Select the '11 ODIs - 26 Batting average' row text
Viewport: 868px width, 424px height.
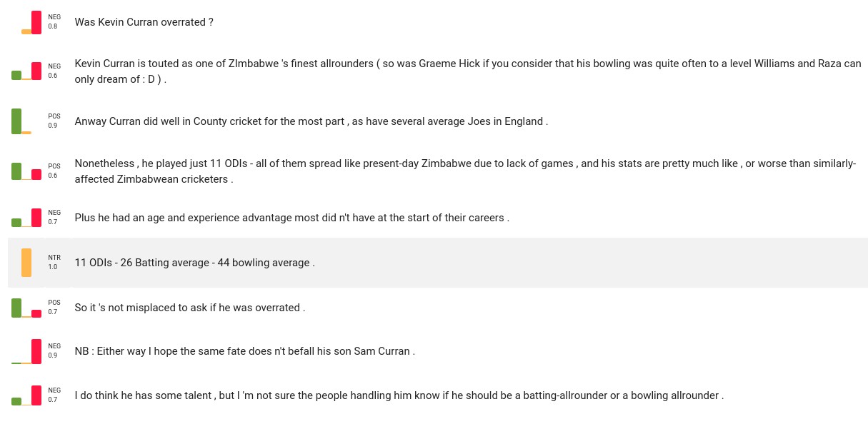[x=194, y=263]
